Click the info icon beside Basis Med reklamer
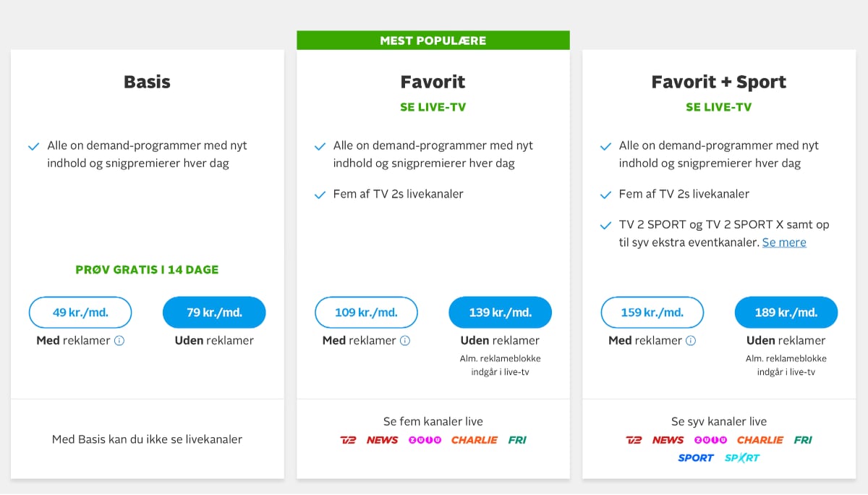 click(x=119, y=341)
